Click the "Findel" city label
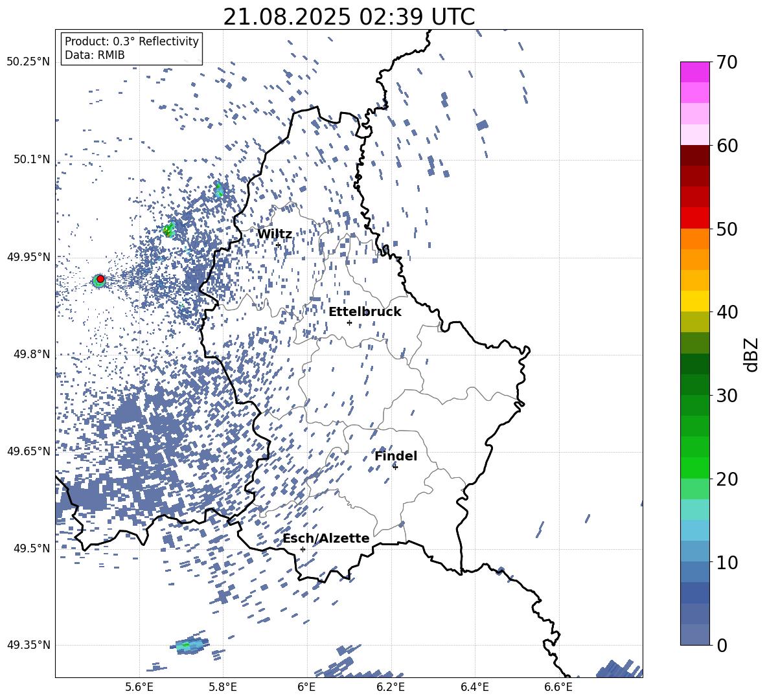 396,456
